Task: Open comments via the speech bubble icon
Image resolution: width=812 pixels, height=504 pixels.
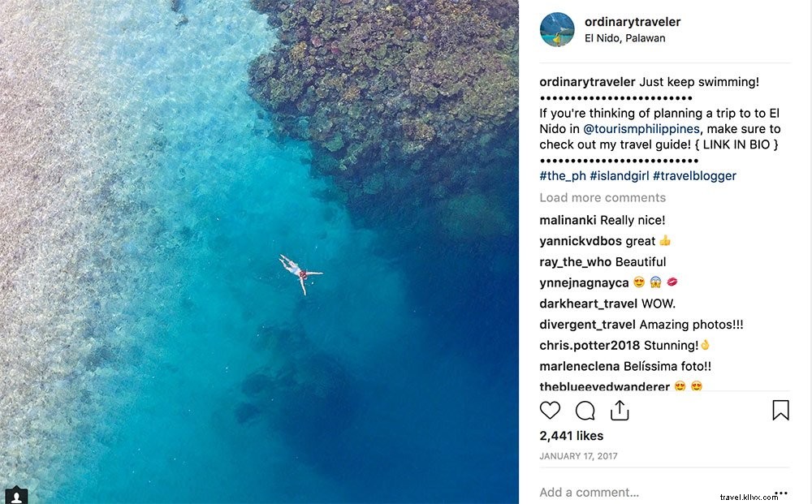Action: coord(584,411)
